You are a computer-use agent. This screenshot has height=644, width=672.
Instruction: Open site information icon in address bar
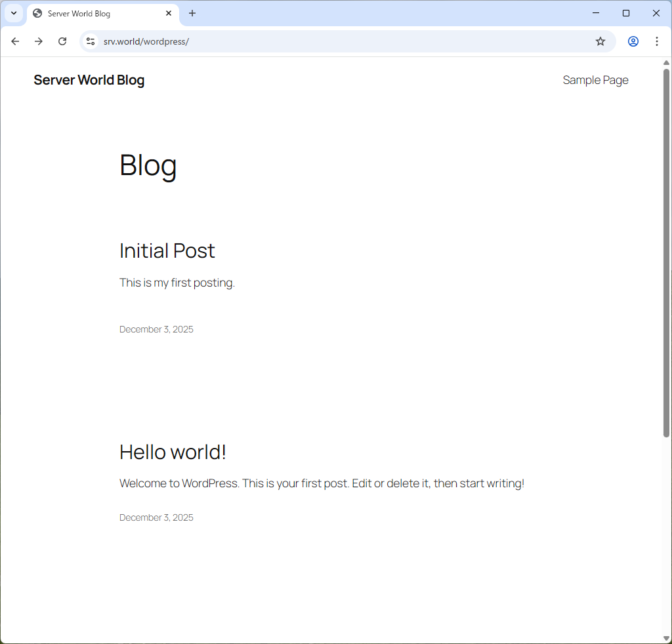click(91, 41)
